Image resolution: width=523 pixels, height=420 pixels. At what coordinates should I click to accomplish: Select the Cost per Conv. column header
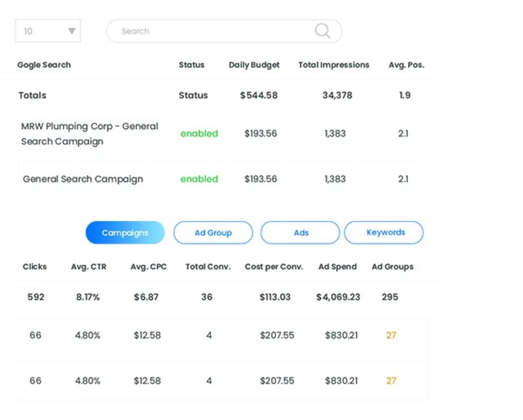pyautogui.click(x=274, y=266)
